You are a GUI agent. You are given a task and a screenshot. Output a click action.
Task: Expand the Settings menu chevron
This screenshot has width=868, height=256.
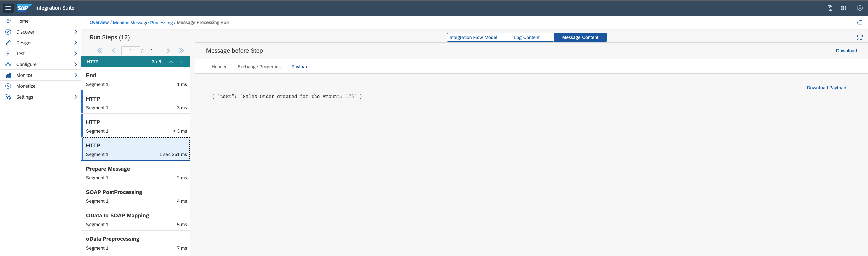point(75,97)
